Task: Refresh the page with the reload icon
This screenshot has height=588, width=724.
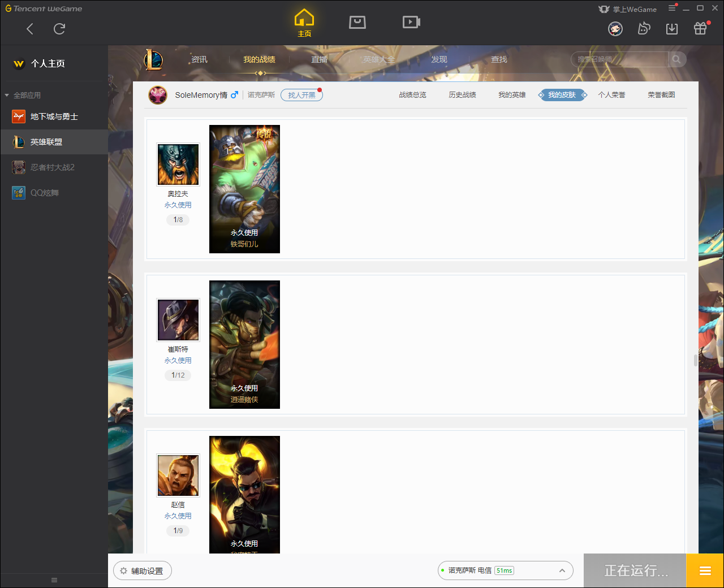Action: [x=59, y=29]
